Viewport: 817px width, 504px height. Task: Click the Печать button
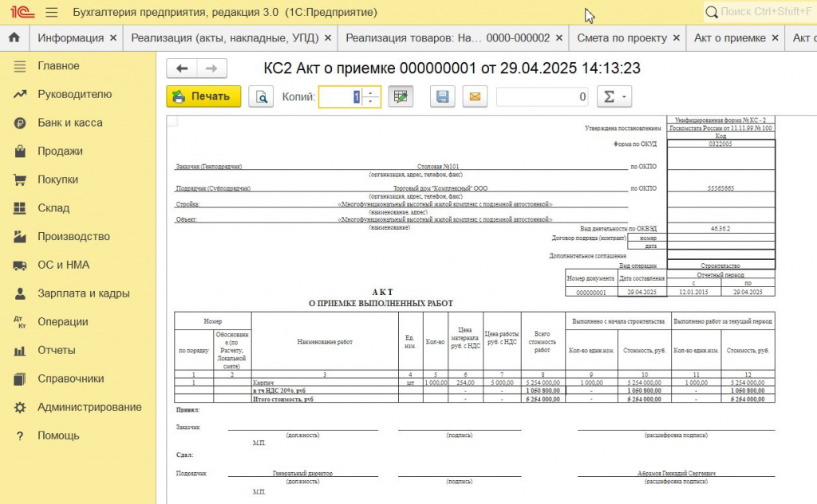[203, 96]
